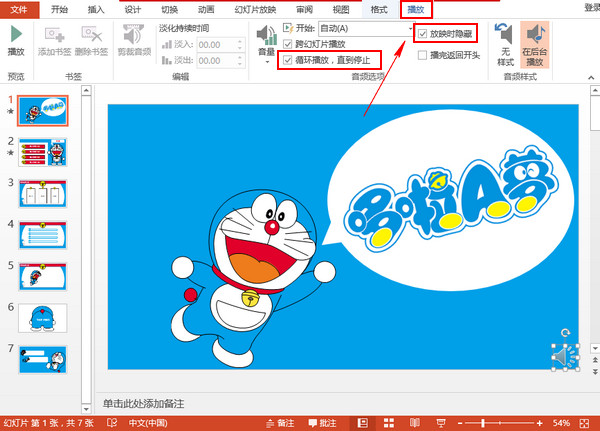
Task: Click the 幻灯片 第 1 张，共 7 张 status text
Action: coord(49,423)
